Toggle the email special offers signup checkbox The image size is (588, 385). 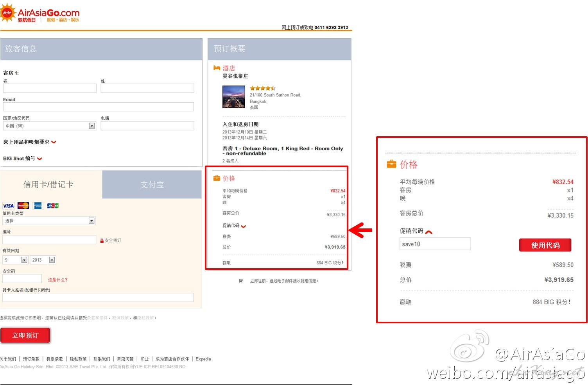click(241, 281)
